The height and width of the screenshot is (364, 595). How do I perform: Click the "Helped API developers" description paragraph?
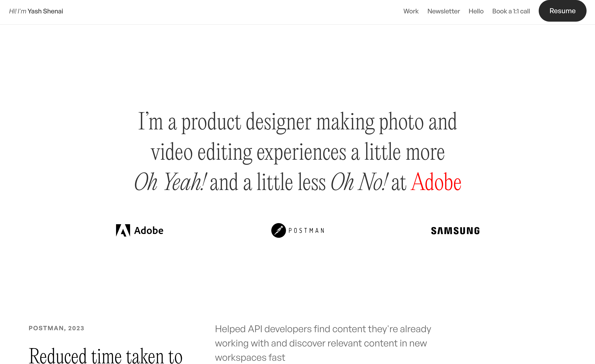323,343
